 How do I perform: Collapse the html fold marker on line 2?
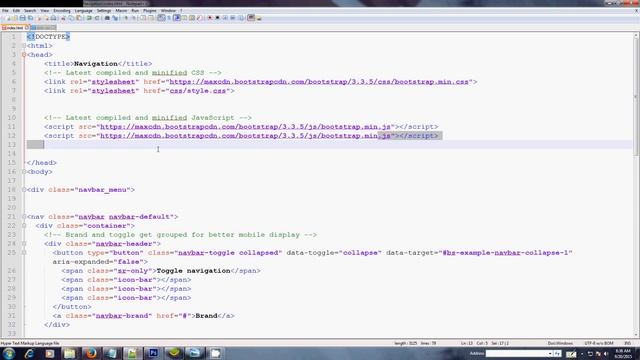24,46
